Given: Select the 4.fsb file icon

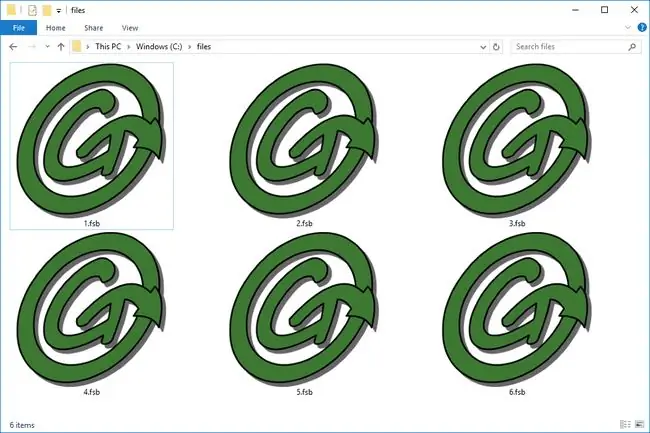Looking at the screenshot, I should (x=91, y=309).
